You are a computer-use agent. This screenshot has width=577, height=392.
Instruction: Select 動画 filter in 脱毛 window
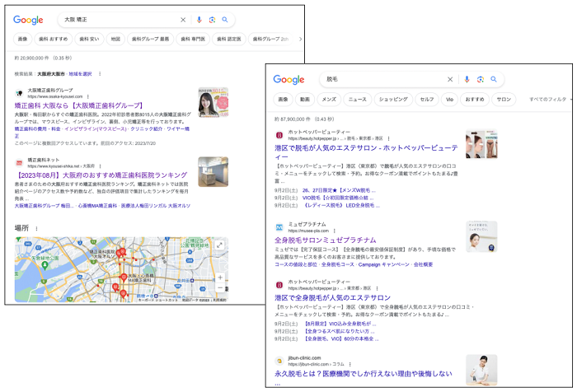click(305, 100)
